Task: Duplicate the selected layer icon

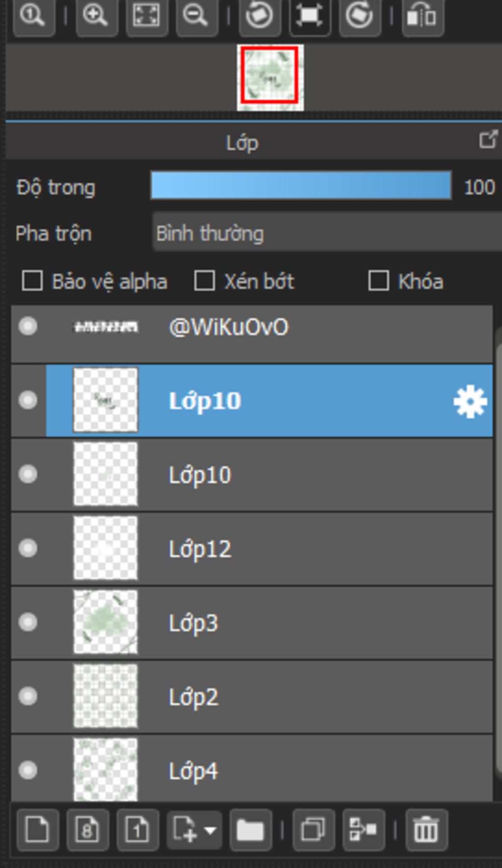Action: [313, 830]
